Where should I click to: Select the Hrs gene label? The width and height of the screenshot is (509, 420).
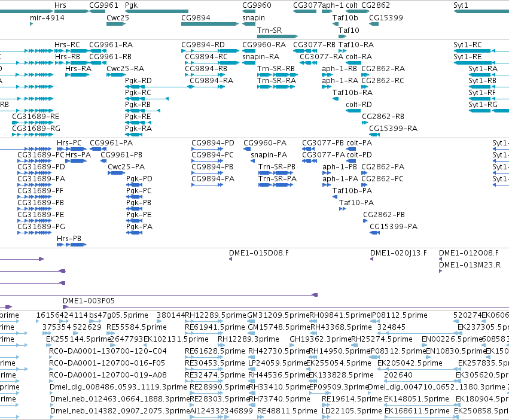pyautogui.click(x=60, y=5)
